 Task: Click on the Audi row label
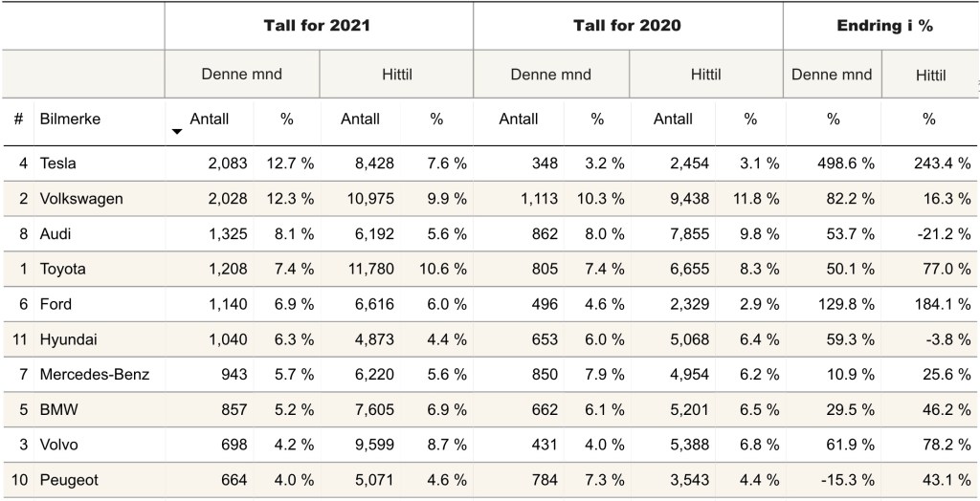(x=56, y=234)
